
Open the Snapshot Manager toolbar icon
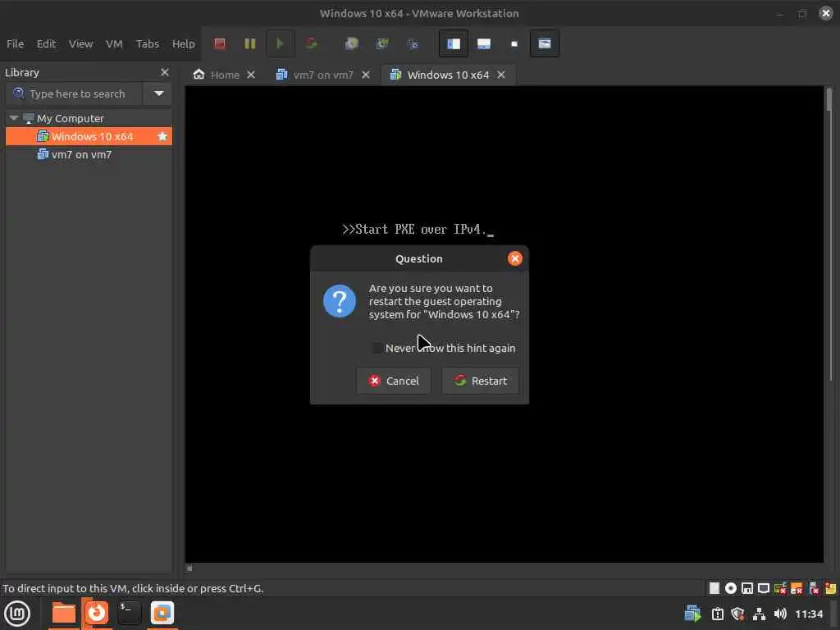coord(413,43)
